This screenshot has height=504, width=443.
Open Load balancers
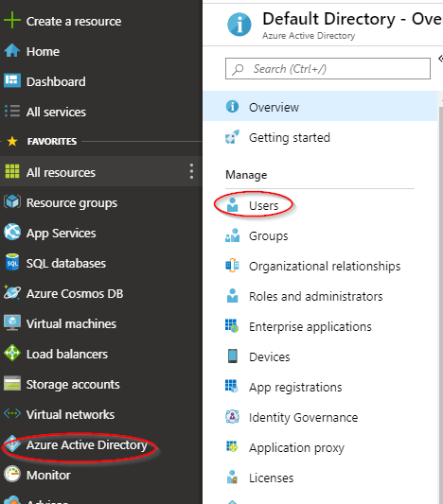(67, 354)
